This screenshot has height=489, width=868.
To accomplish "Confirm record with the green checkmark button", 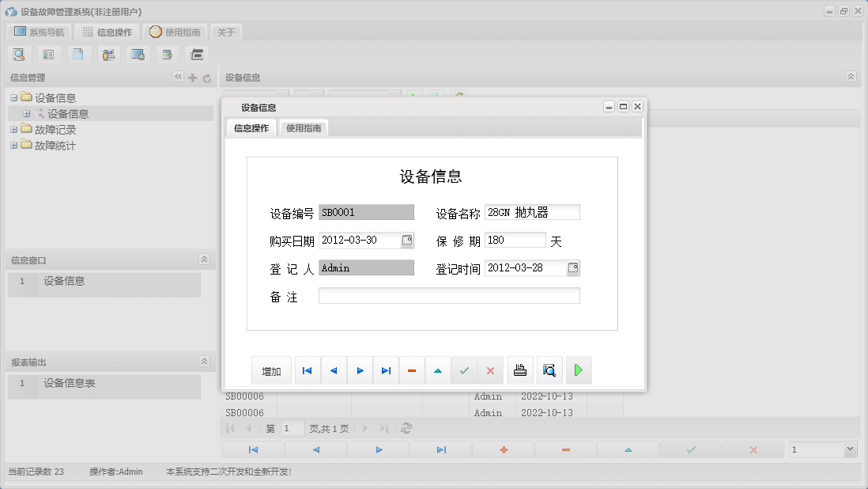I will [x=464, y=370].
